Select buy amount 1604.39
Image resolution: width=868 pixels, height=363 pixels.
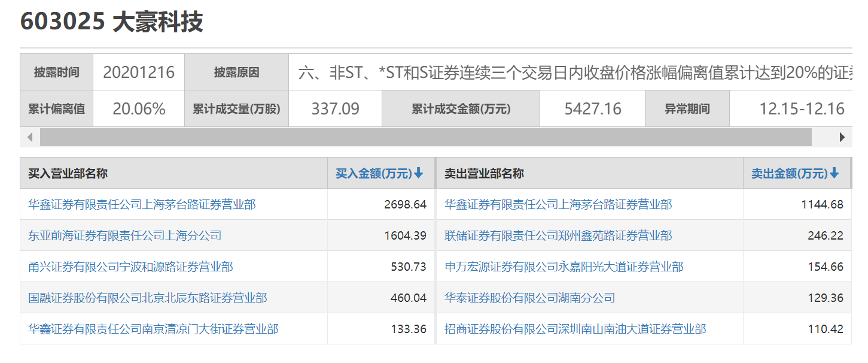pyautogui.click(x=405, y=236)
